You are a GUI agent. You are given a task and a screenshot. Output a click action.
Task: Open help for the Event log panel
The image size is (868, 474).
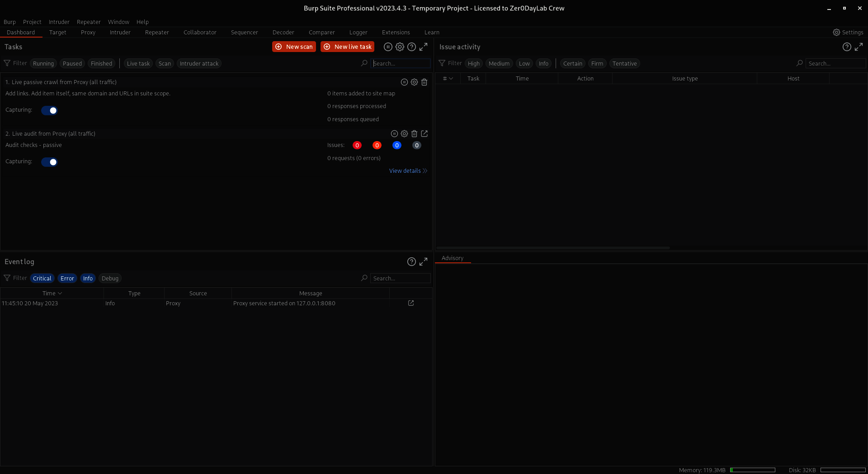click(411, 262)
